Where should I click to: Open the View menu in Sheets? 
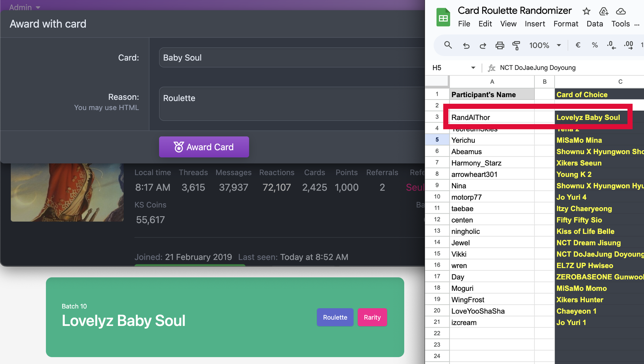(x=508, y=24)
